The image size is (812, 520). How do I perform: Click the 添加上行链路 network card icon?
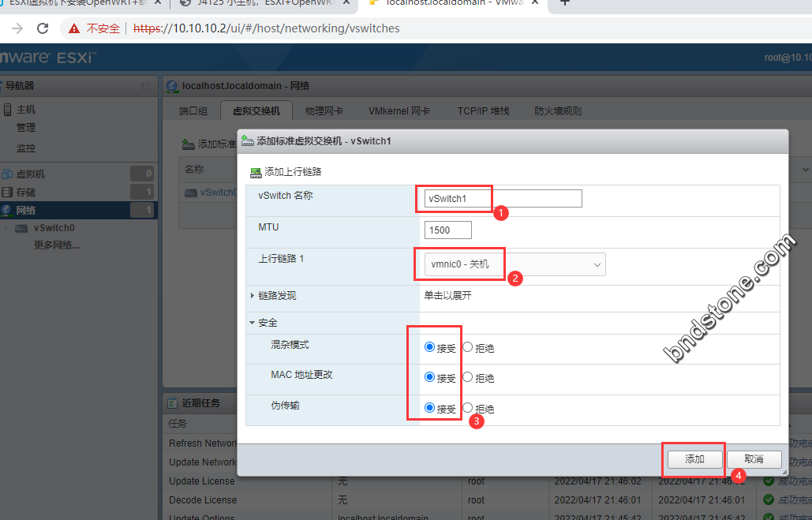pos(256,172)
